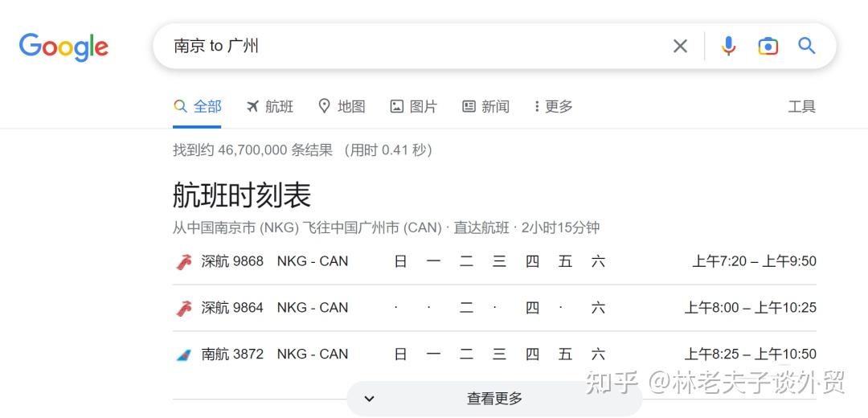Click 三 in the 深航 9868 row
Image resolution: width=868 pixels, height=418 pixels.
(x=499, y=261)
